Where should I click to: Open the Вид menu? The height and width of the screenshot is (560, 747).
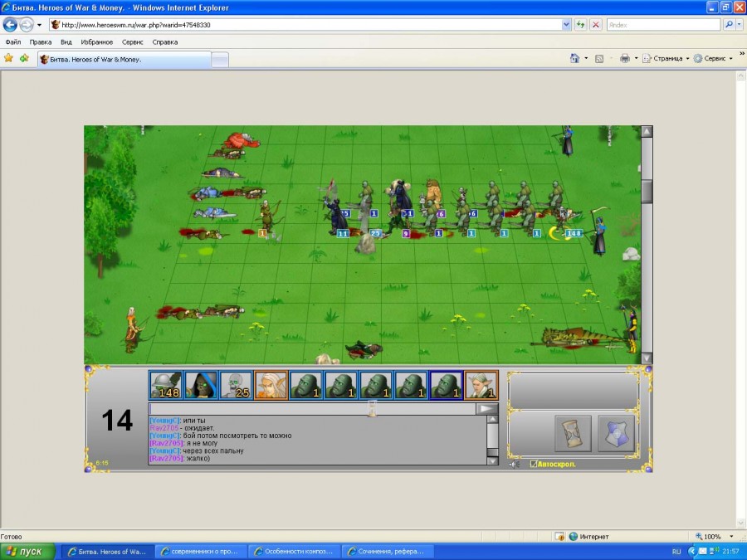pos(66,42)
